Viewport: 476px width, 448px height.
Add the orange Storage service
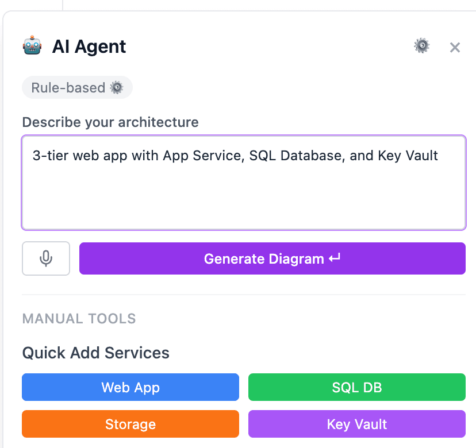point(130,424)
